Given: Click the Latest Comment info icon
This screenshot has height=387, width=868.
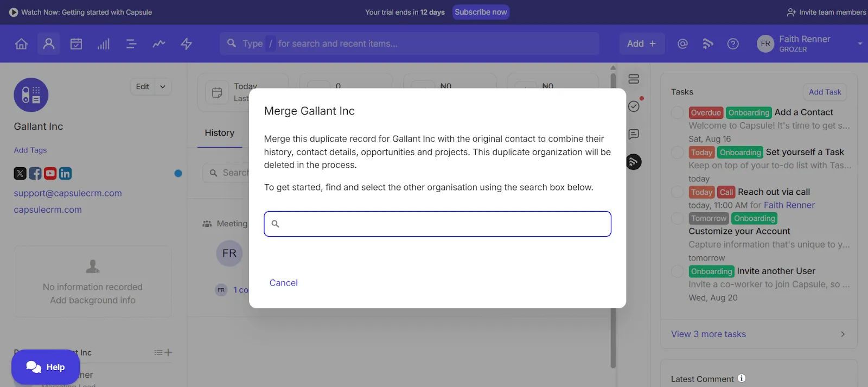Looking at the screenshot, I should pyautogui.click(x=742, y=378).
